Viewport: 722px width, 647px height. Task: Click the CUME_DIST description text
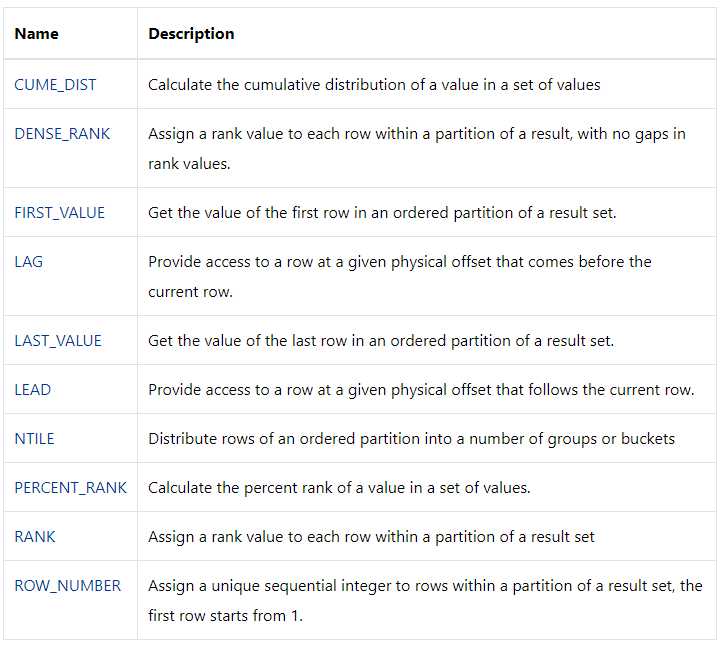pos(374,85)
